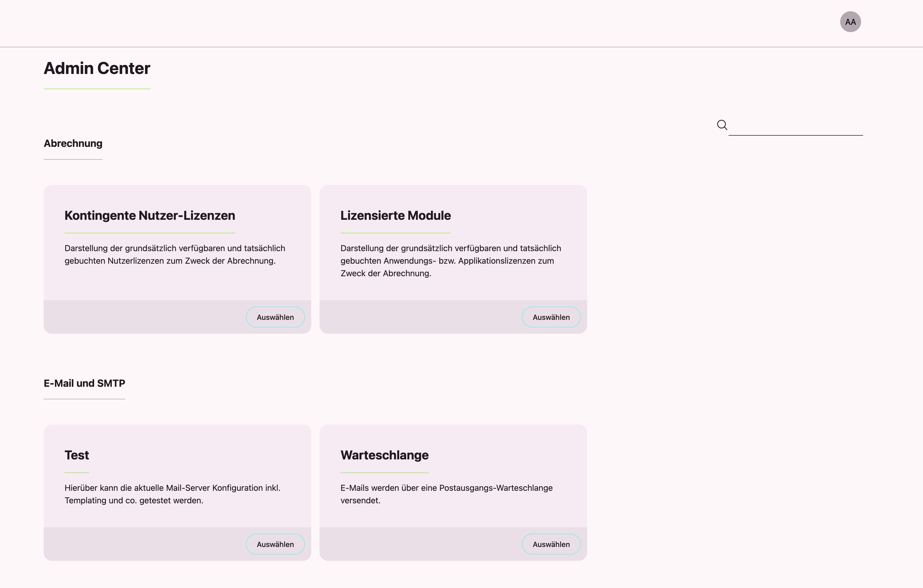Focus the search input field
This screenshot has width=923, height=588.
pos(795,126)
